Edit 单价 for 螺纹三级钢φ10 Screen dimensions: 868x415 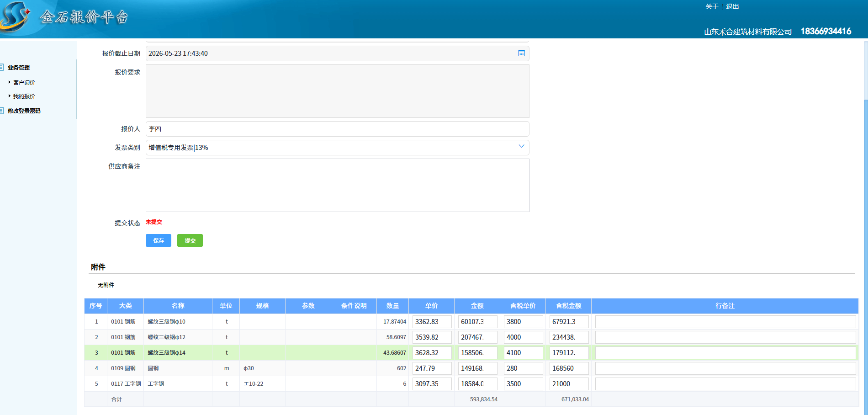coord(432,322)
